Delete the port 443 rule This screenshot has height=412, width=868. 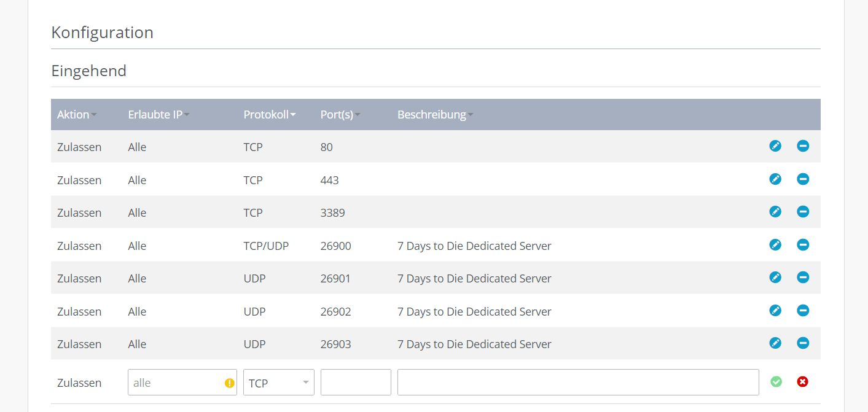803,179
